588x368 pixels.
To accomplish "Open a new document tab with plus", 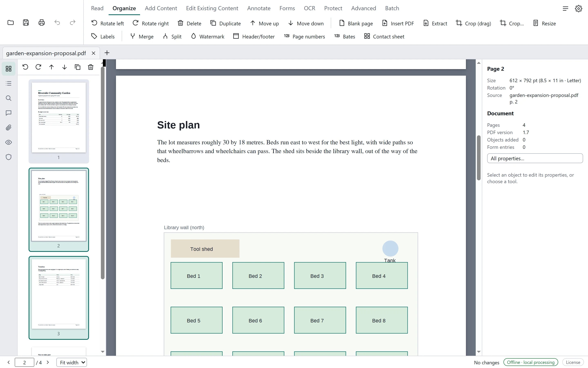I will [x=107, y=53].
